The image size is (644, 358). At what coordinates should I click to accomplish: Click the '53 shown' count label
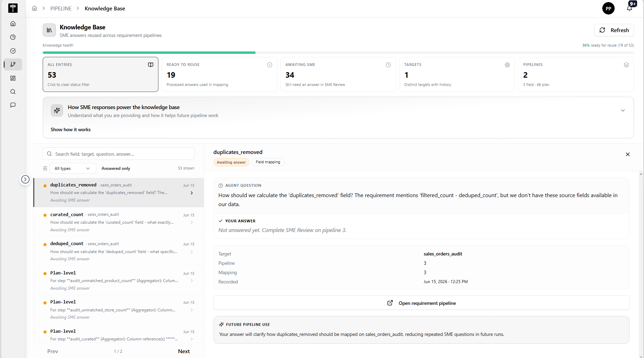click(186, 168)
